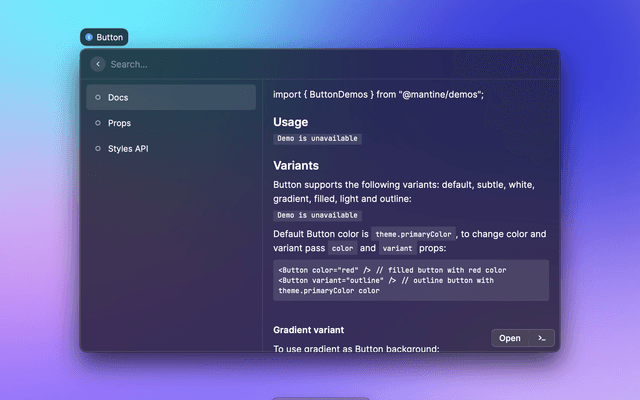Open the Styles API section
This screenshot has height=400, width=640.
click(170, 148)
